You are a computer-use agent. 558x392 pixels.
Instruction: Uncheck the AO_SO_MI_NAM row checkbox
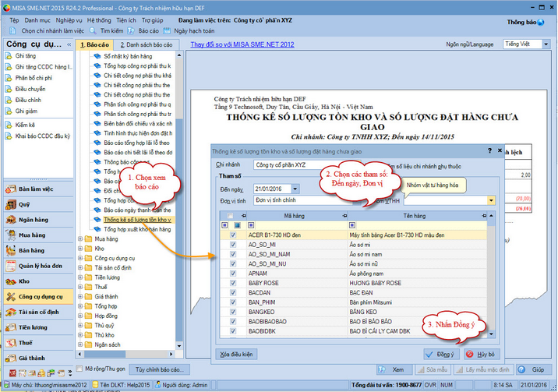click(233, 254)
